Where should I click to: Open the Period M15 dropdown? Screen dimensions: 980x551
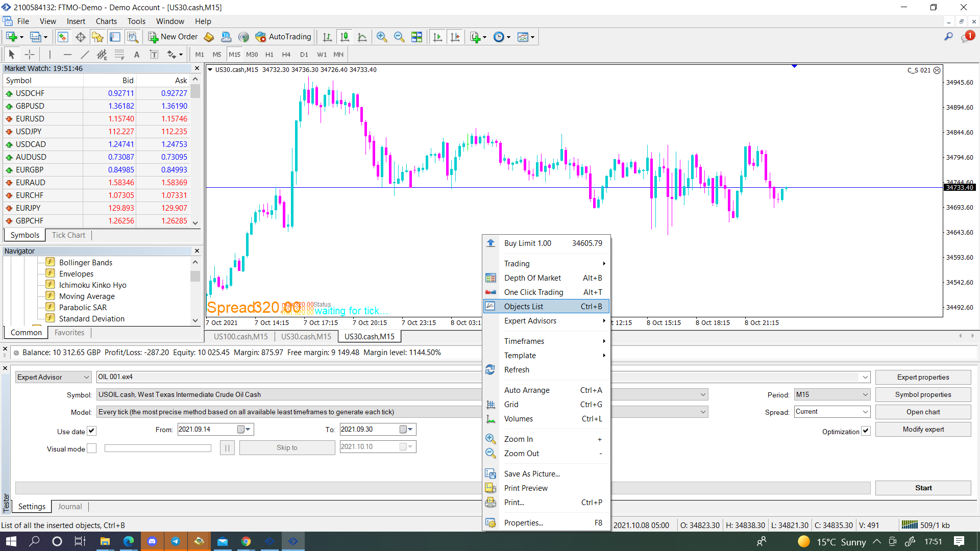(x=832, y=394)
